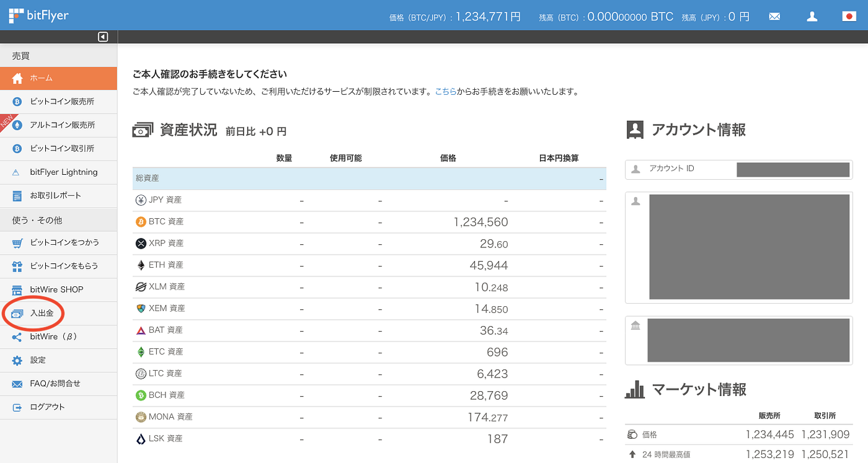
Task: Click the BTC price 1,234,560
Action: pyautogui.click(x=480, y=222)
